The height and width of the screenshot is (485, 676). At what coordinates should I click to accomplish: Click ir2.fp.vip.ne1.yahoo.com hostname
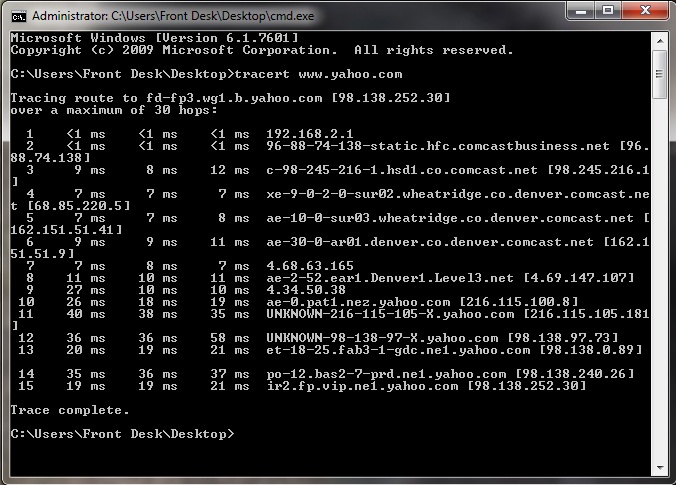coord(362,386)
